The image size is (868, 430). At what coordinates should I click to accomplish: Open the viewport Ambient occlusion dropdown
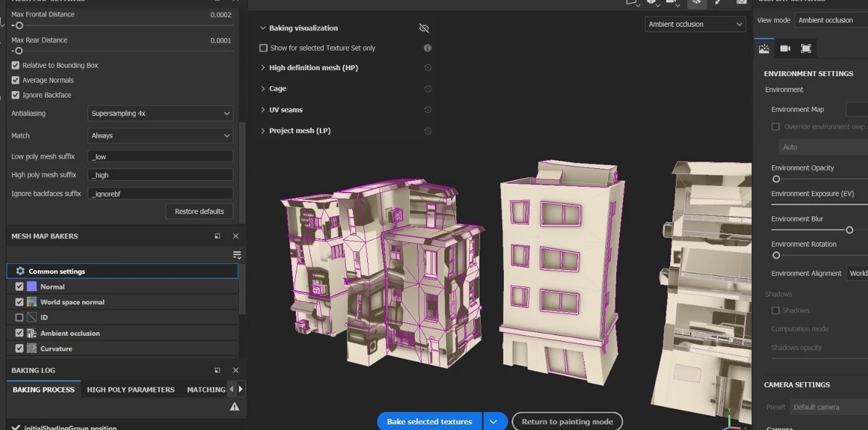pyautogui.click(x=695, y=24)
